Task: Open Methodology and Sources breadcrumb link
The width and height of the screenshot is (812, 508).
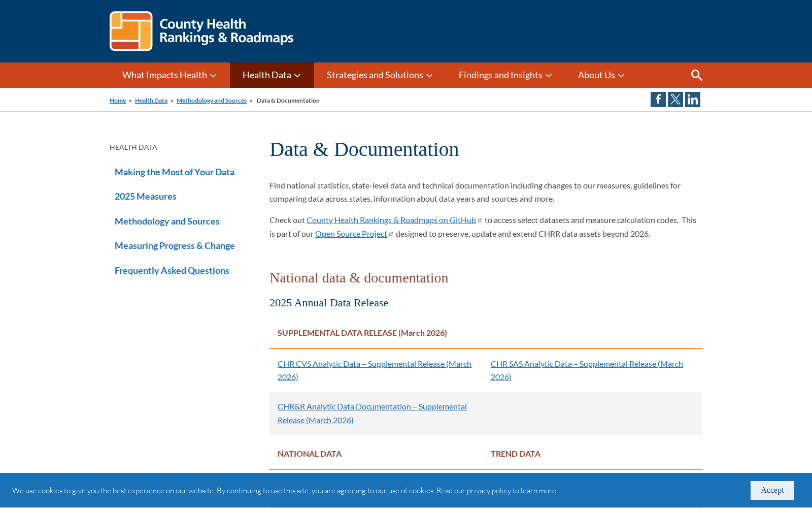Action: point(212,101)
